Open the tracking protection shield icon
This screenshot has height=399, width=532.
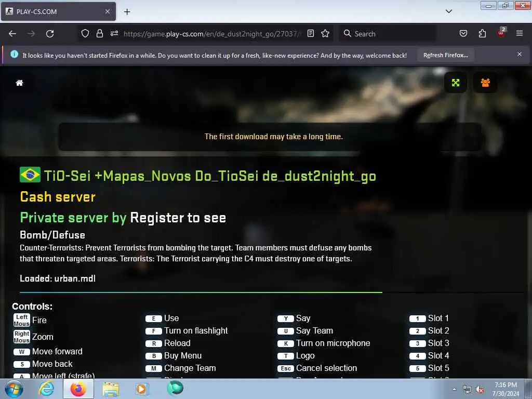pyautogui.click(x=85, y=34)
